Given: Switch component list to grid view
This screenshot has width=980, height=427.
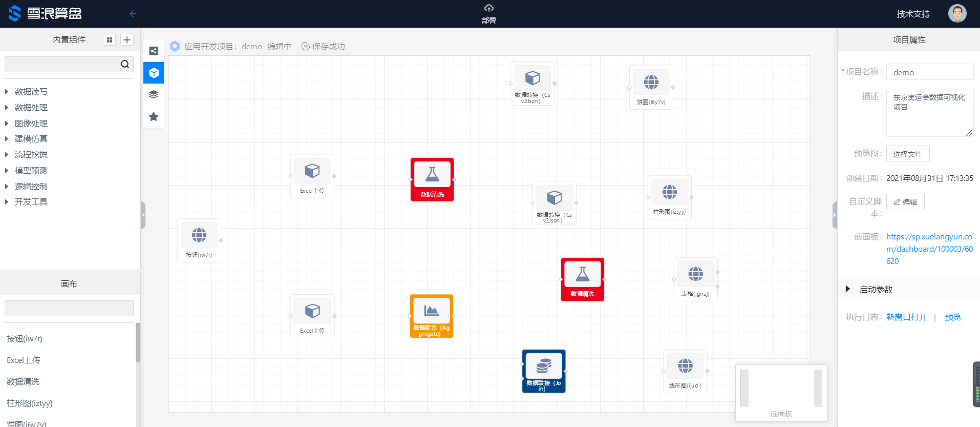Looking at the screenshot, I should pyautogui.click(x=109, y=40).
